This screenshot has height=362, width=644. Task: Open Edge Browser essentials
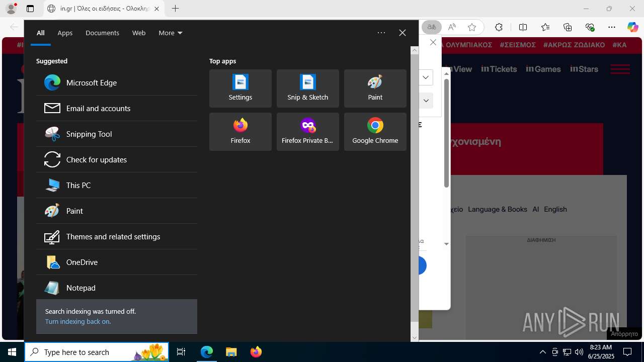tap(590, 27)
